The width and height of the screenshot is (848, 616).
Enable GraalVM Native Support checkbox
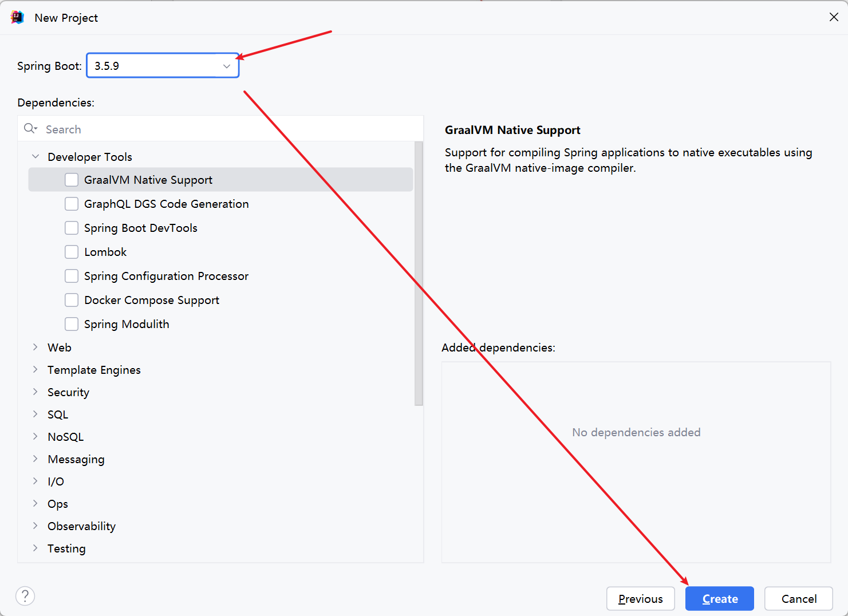tap(72, 180)
